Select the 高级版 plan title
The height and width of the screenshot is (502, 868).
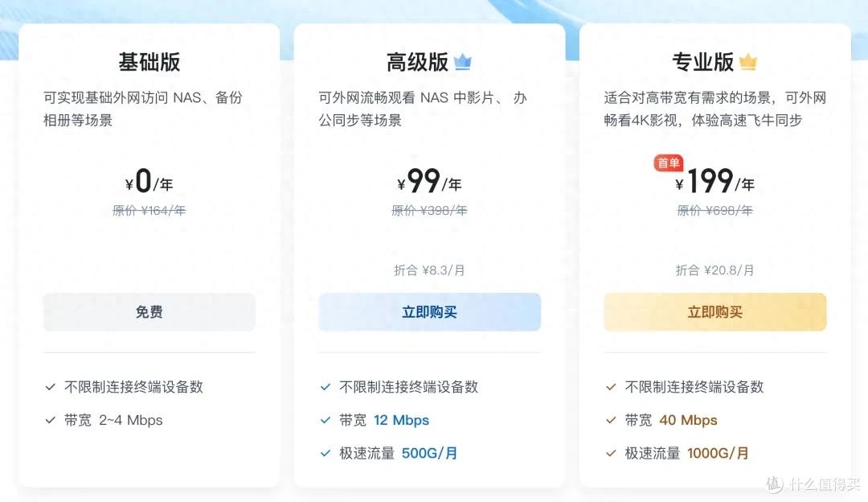tap(418, 62)
